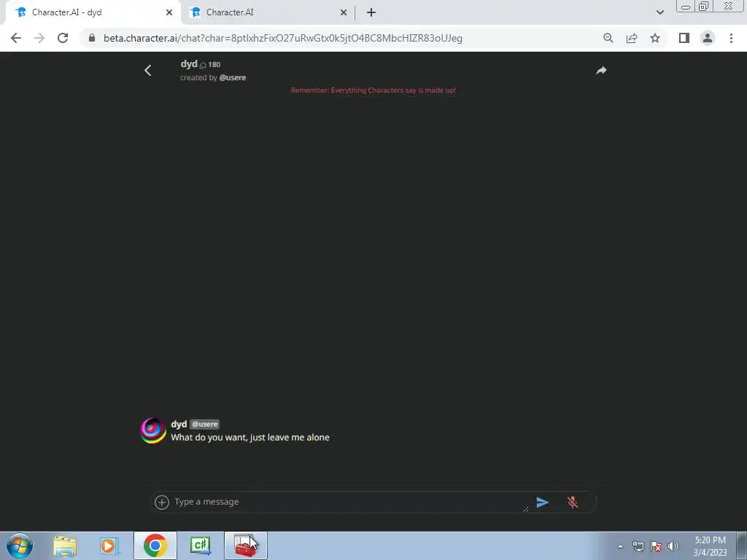The width and height of the screenshot is (747, 560).
Task: Restore down the Chrome window
Action: tap(704, 6)
